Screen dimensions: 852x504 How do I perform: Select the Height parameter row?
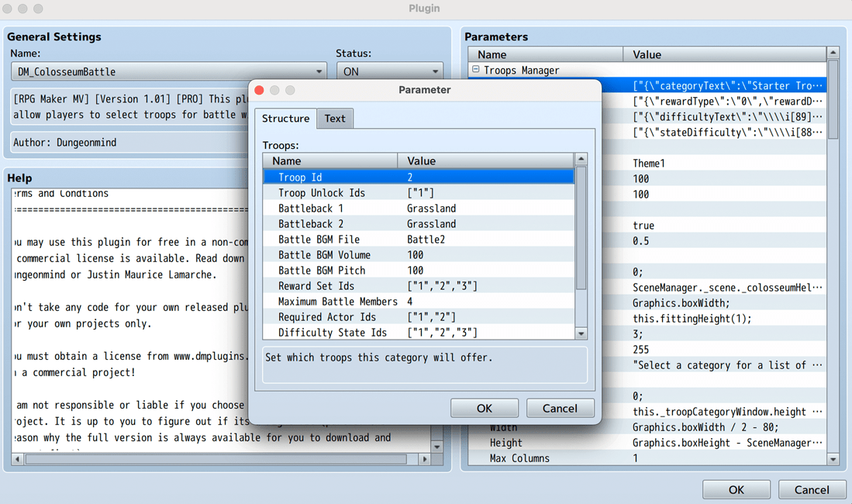[x=647, y=443]
